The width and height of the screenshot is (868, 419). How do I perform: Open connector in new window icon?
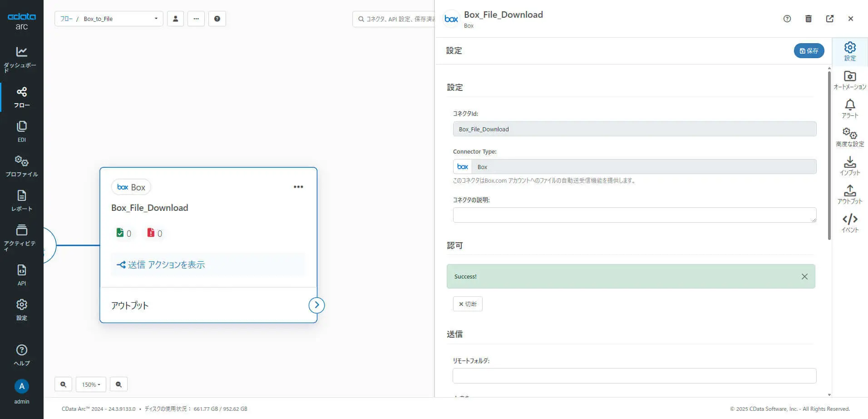pos(830,19)
